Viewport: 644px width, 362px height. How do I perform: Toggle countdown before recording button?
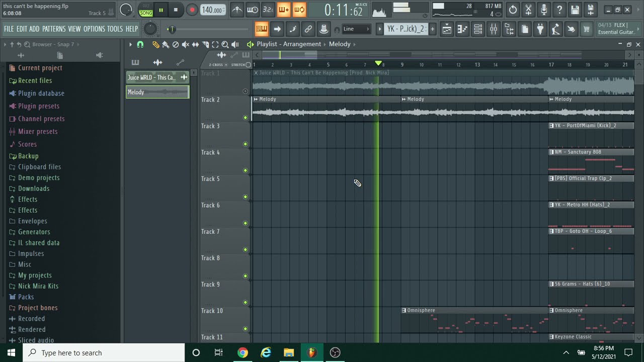pos(268,10)
